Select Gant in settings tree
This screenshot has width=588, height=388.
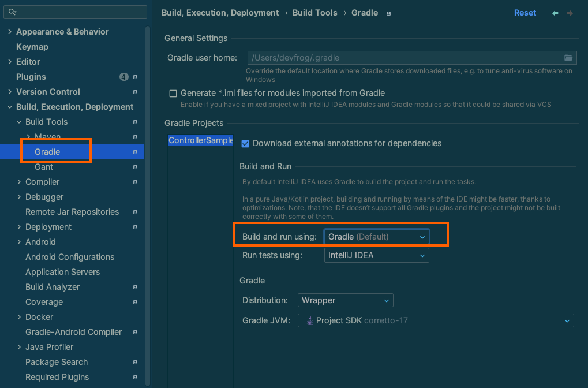coord(44,167)
